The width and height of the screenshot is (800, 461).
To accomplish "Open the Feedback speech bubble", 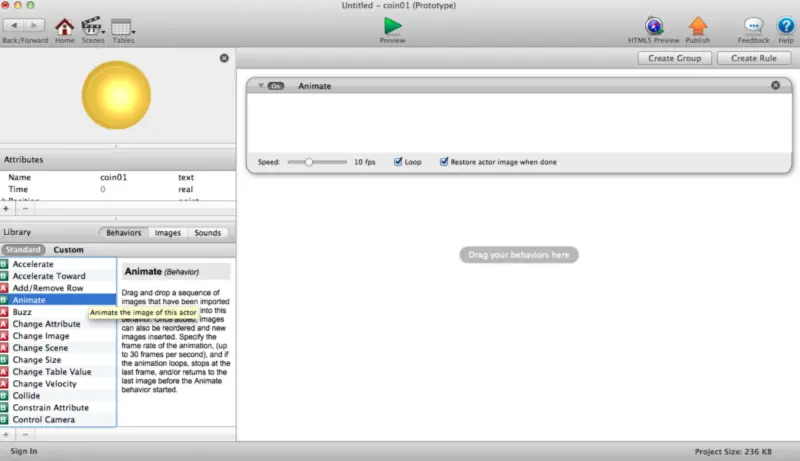I will coord(753,25).
